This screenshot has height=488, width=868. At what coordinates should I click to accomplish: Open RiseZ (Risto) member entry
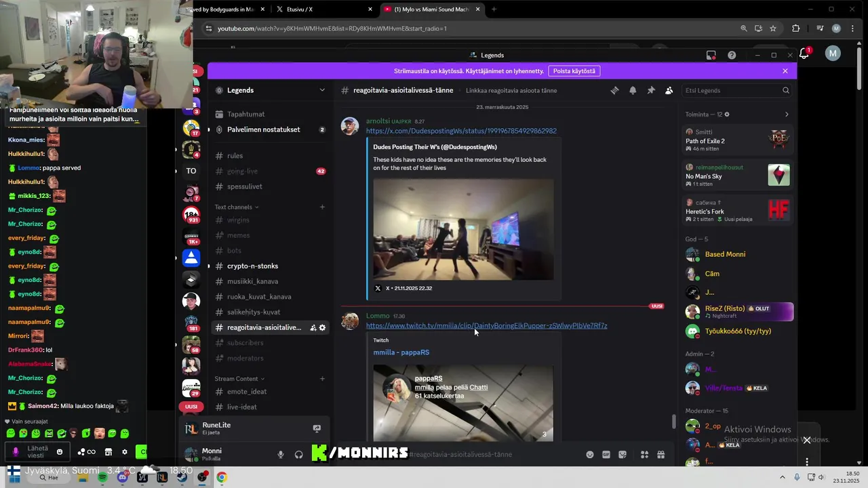[x=737, y=312]
